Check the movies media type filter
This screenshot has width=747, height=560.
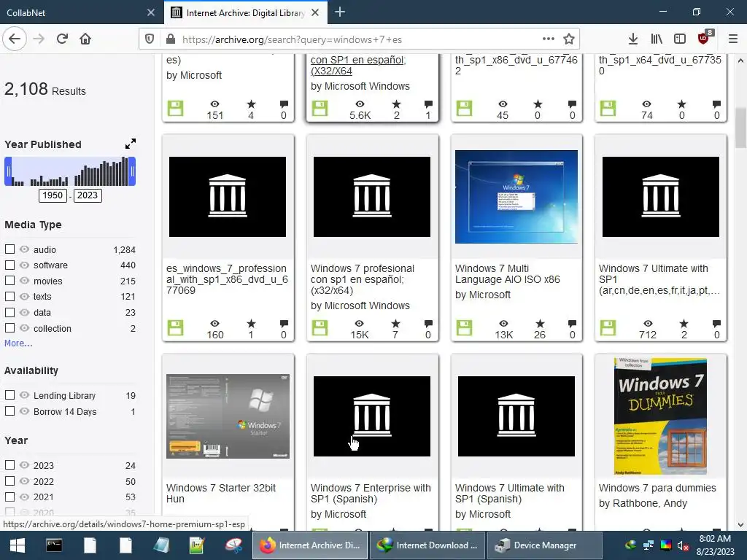point(9,281)
